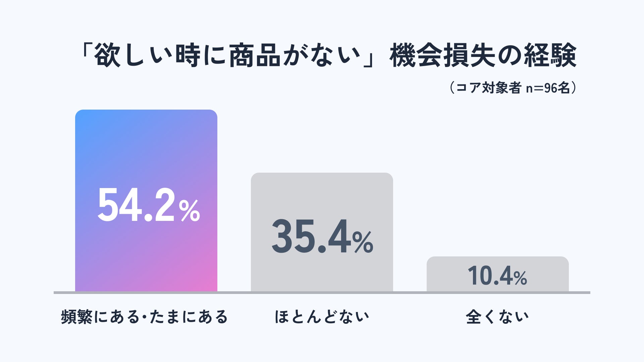
Task: Click the 10.4 value text
Action: [490, 276]
